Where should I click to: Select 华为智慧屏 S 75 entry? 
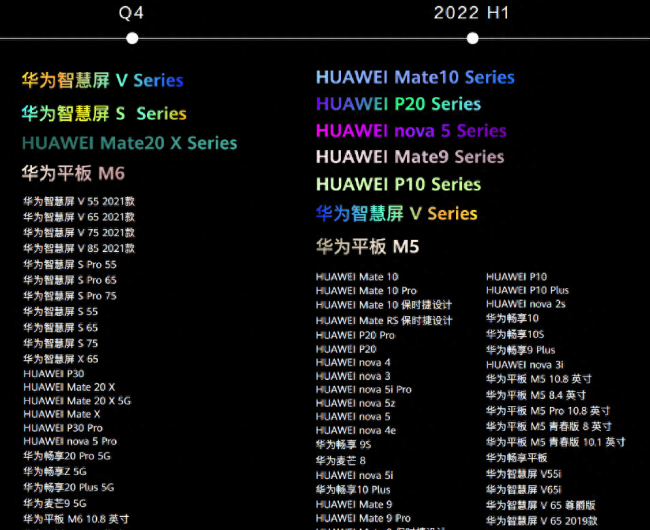click(61, 344)
